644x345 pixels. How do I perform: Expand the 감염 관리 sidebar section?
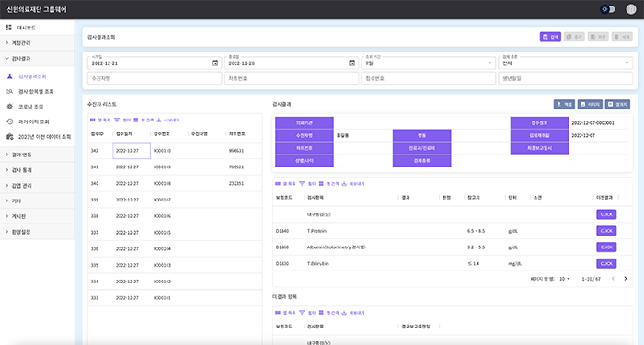pyautogui.click(x=37, y=186)
